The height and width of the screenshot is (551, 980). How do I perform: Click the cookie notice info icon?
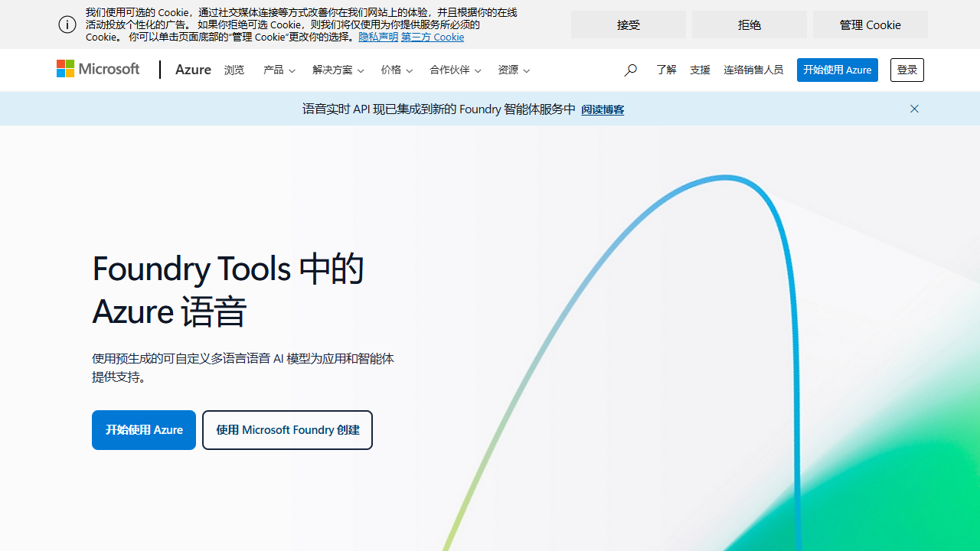click(x=67, y=24)
